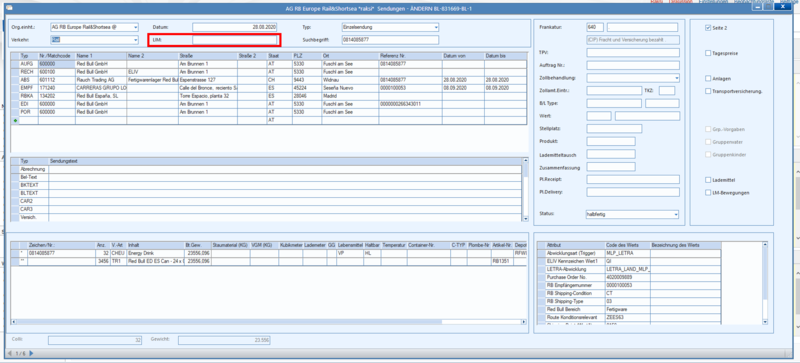Screen dimensions: 800x363
Task: Open the Verkehr dropdown
Action: pos(135,39)
